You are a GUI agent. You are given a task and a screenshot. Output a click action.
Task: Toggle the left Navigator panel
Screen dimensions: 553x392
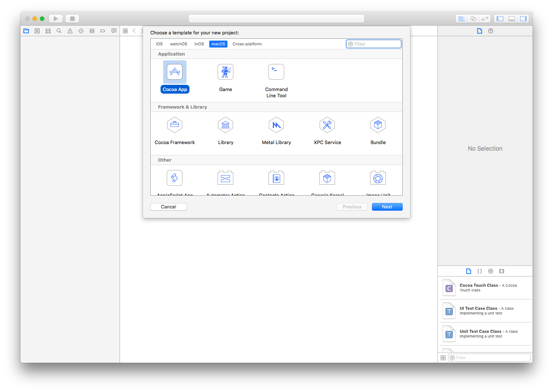(500, 18)
